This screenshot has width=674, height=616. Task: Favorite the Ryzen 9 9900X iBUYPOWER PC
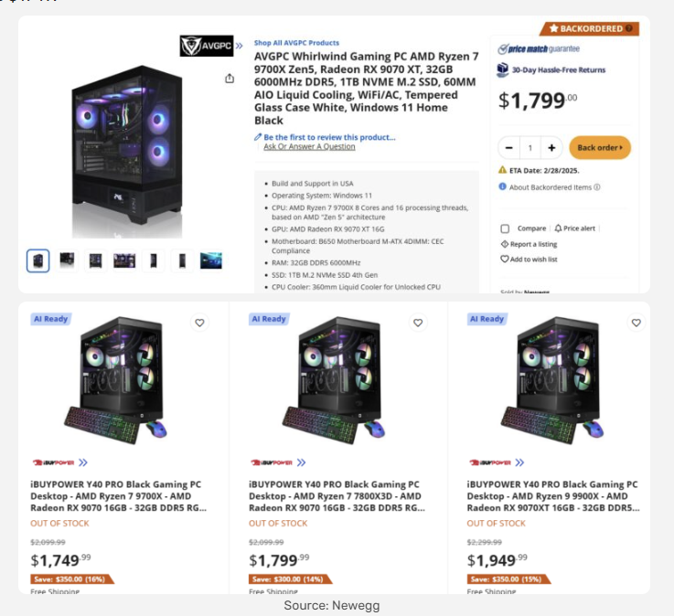tap(637, 323)
